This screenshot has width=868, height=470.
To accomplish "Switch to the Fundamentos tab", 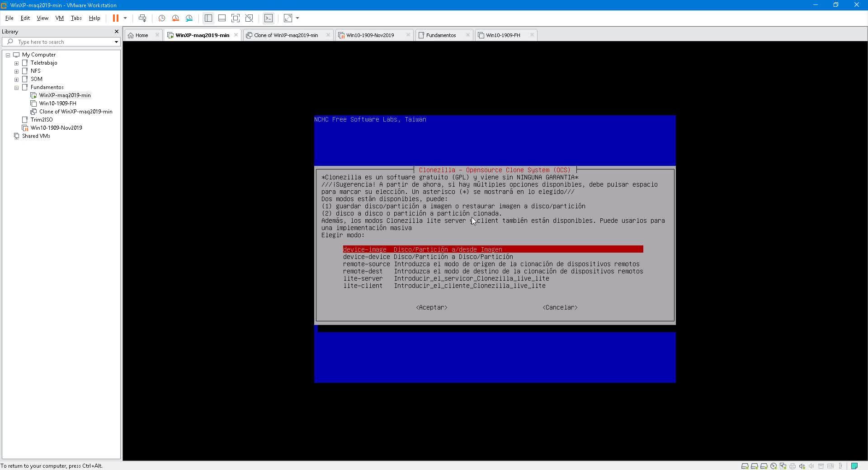I will [x=441, y=35].
